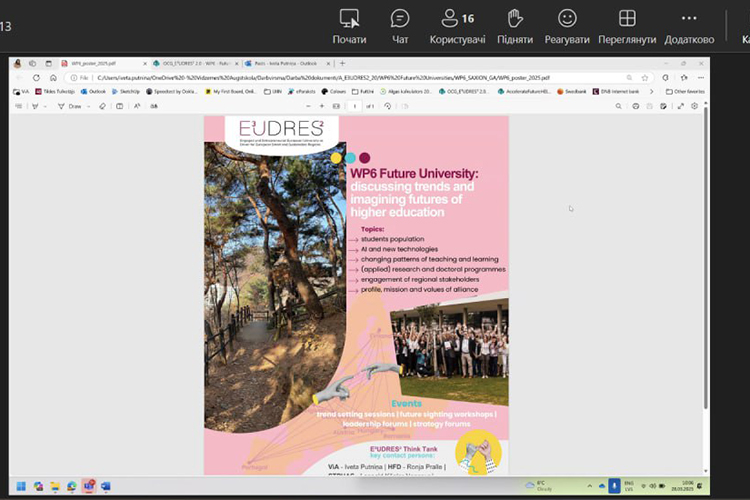Click the Fit to width icon

[336, 106]
